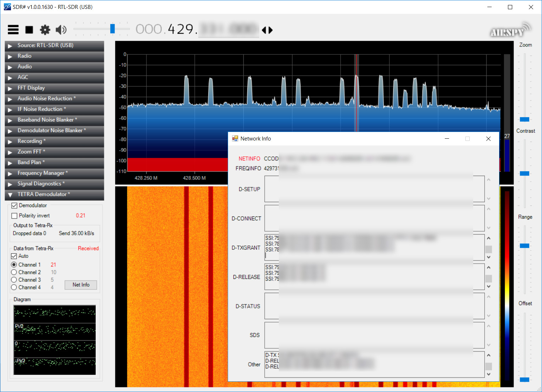542x392 pixels.
Task: Expand the FFT Display panel
Action: (54, 88)
